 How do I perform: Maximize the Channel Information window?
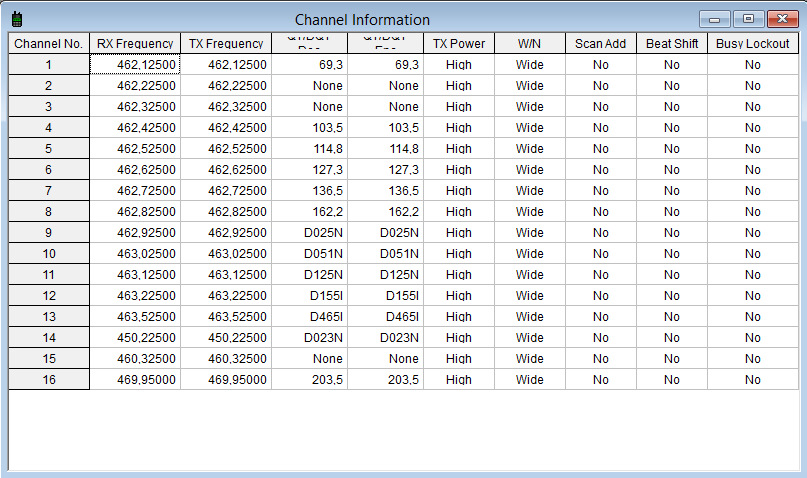(x=747, y=19)
